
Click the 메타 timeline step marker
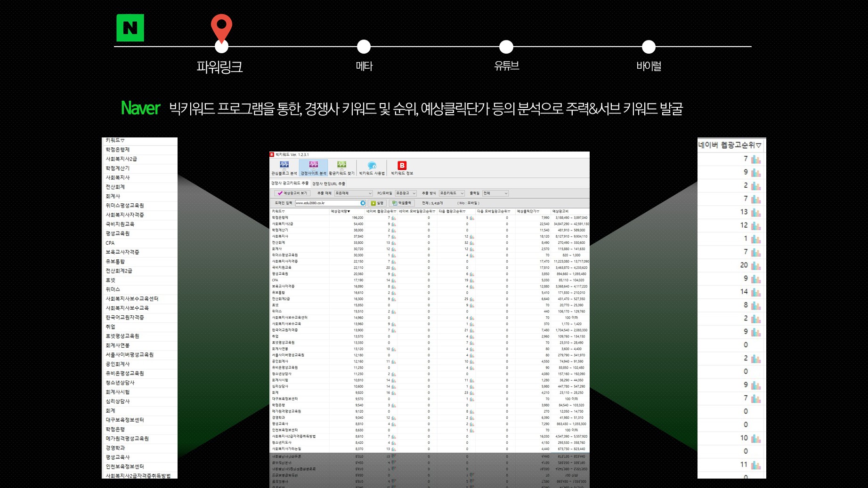(364, 47)
